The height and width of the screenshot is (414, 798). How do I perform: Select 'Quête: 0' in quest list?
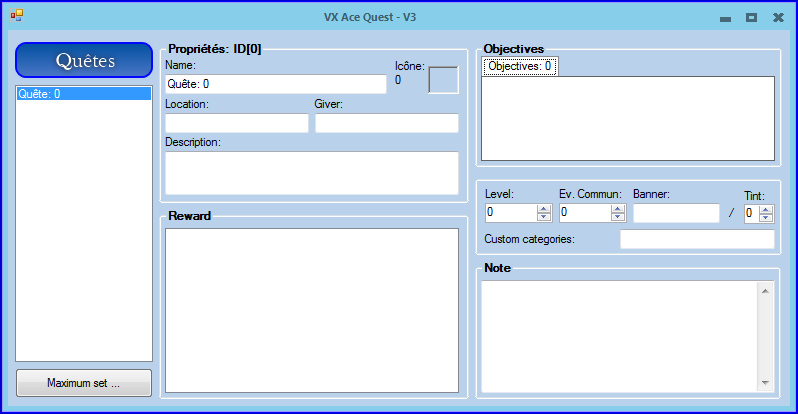pyautogui.click(x=84, y=94)
